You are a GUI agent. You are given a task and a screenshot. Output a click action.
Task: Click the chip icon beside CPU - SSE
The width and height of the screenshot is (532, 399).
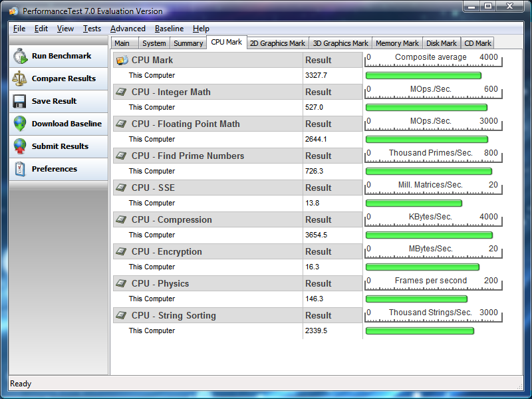121,188
